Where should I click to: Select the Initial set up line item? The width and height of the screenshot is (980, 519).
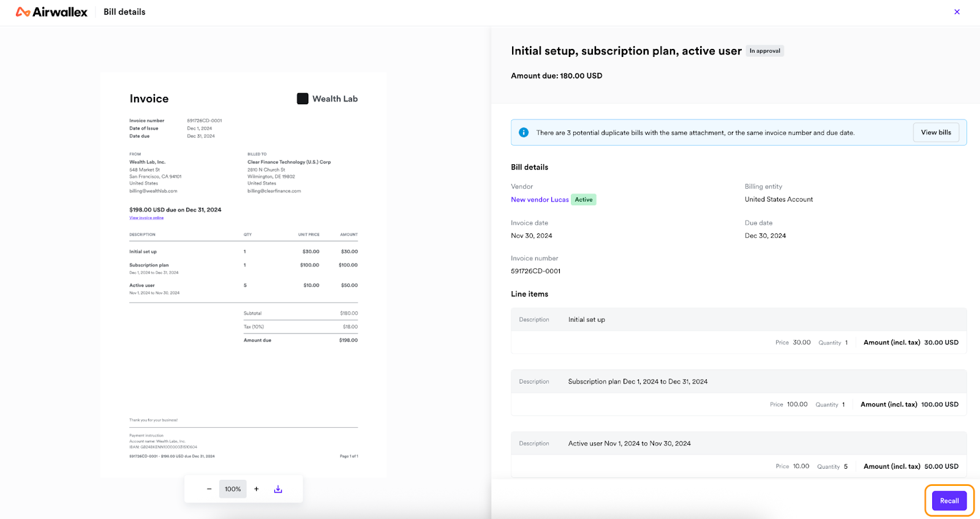tap(738, 320)
